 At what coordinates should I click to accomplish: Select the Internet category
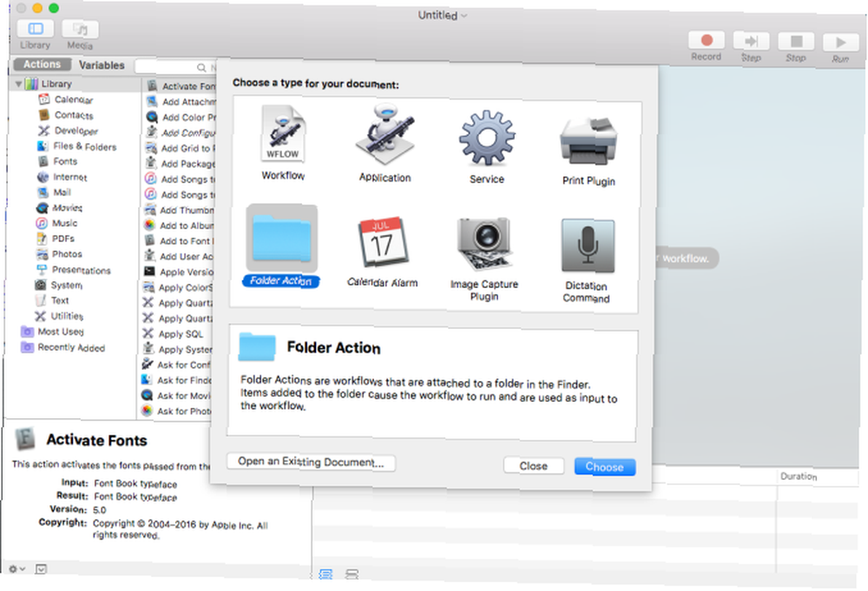coord(69,177)
